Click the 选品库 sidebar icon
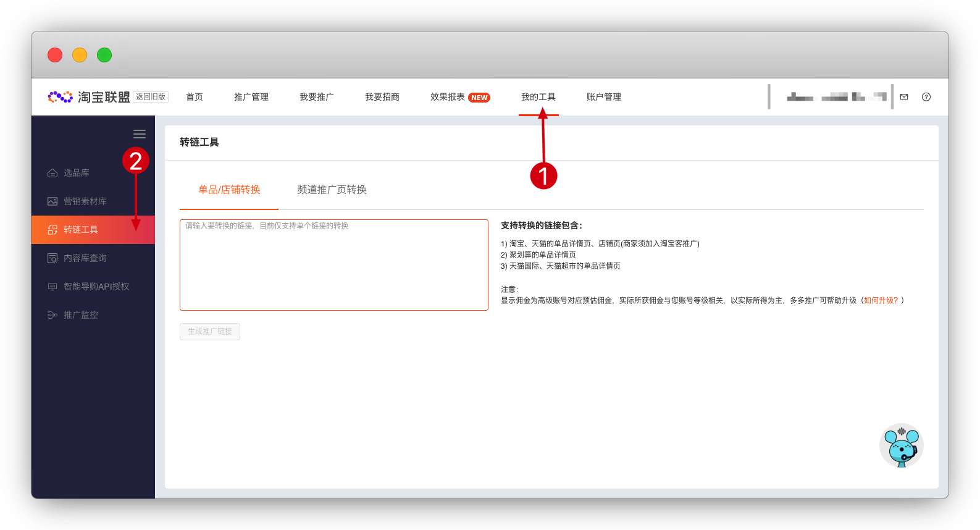This screenshot has height=530, width=980. [52, 173]
